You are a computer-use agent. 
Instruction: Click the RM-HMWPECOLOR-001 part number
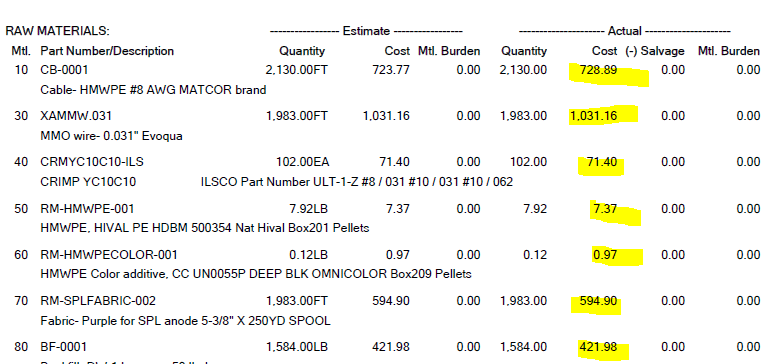pos(109,255)
